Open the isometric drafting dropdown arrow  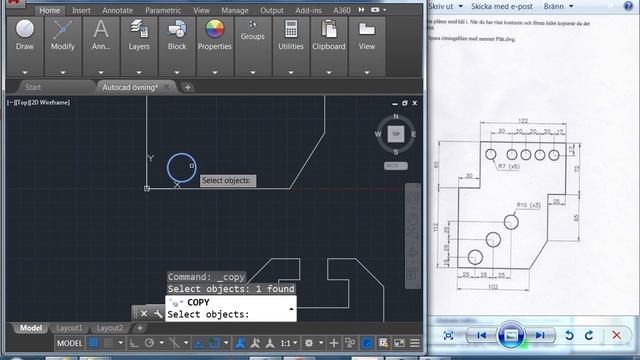(x=186, y=343)
